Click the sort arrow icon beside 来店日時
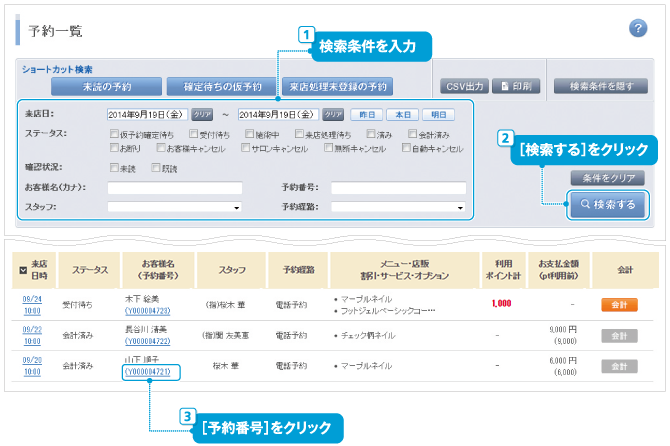Screen dimensions: 670x446 pos(23,269)
